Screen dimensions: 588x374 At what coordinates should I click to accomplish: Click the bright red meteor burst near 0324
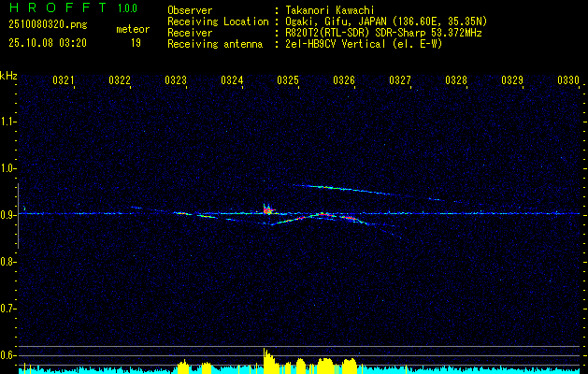268,210
